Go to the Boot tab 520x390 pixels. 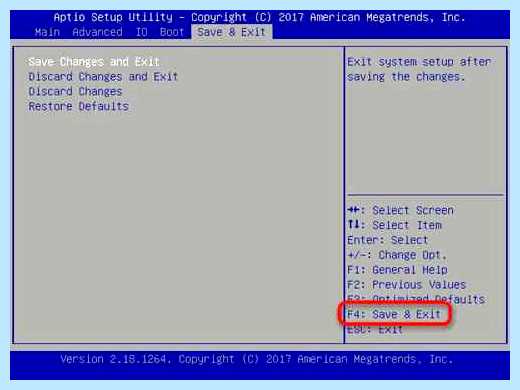coord(172,32)
